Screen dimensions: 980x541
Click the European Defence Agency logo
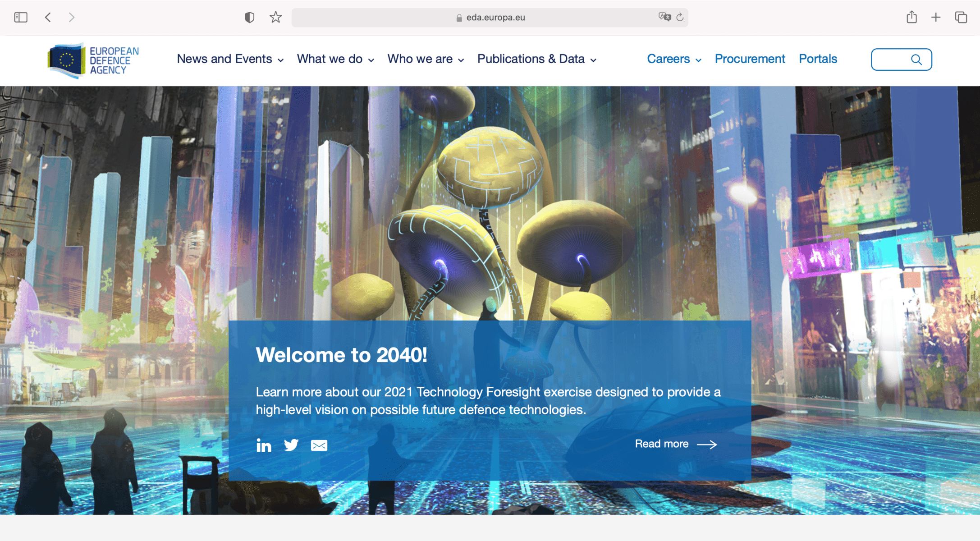93,60
